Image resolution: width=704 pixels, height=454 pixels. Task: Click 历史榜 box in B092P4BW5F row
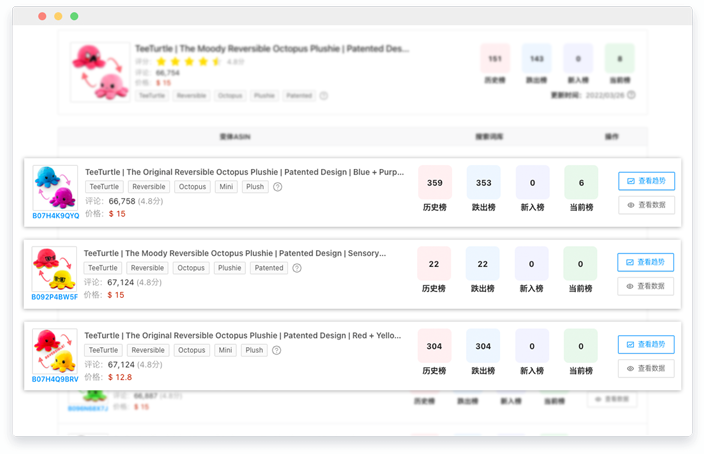[x=434, y=264]
